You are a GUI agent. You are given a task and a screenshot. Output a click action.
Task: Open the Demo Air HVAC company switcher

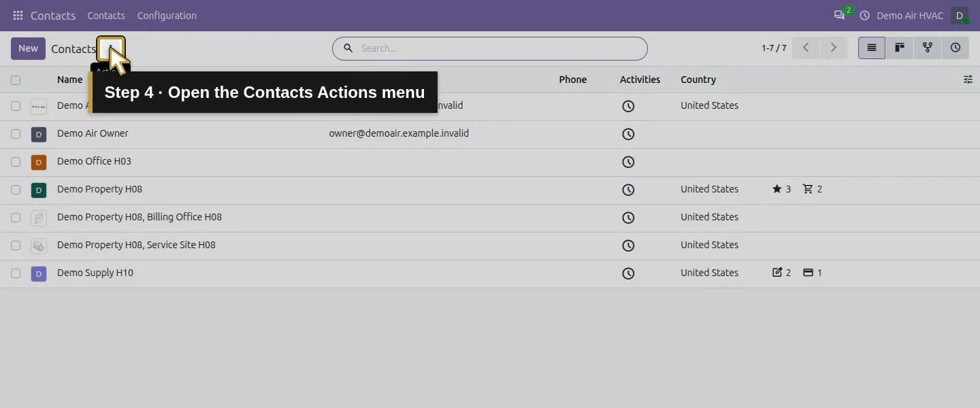pyautogui.click(x=910, y=16)
